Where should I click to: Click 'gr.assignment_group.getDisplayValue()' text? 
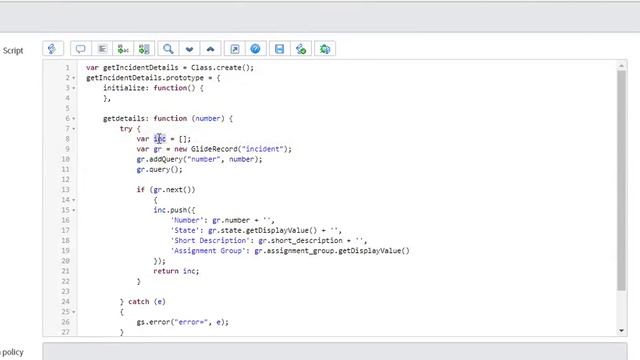[x=332, y=251]
